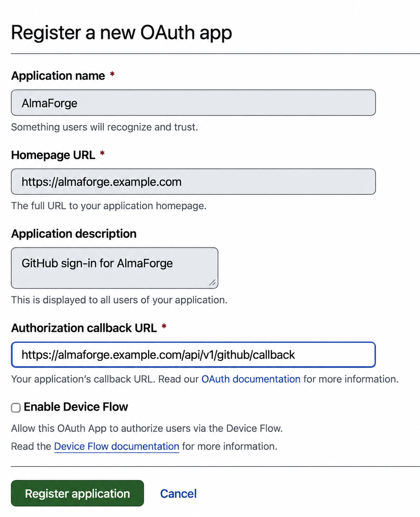Image resolution: width=420 pixels, height=517 pixels.
Task: Click the Application name input field
Action: pos(193,103)
